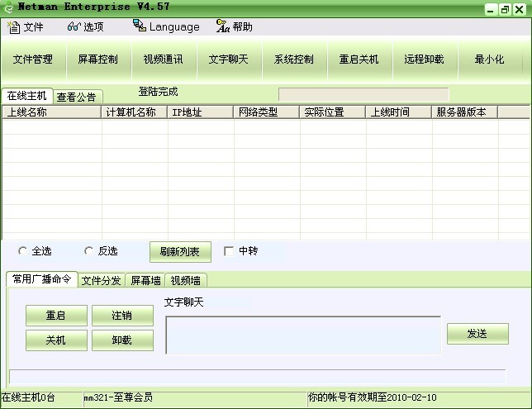Switch to 文件分发 tab

[x=102, y=280]
